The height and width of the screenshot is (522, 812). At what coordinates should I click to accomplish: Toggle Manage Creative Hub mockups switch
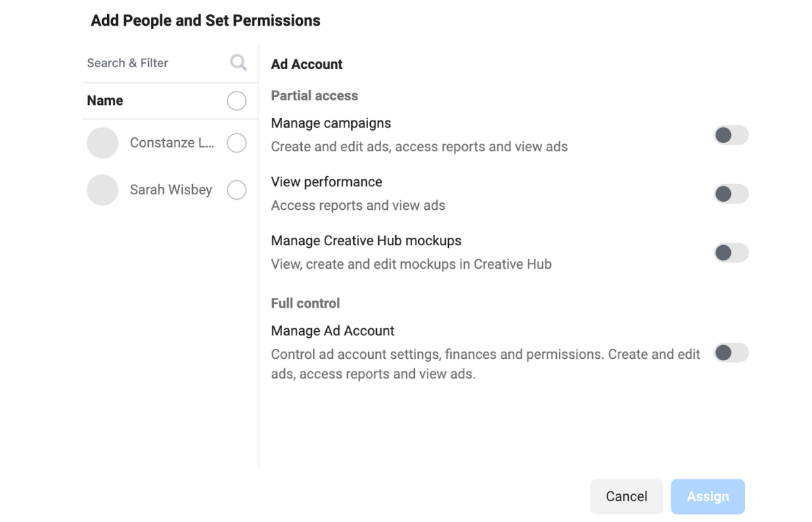tap(731, 253)
